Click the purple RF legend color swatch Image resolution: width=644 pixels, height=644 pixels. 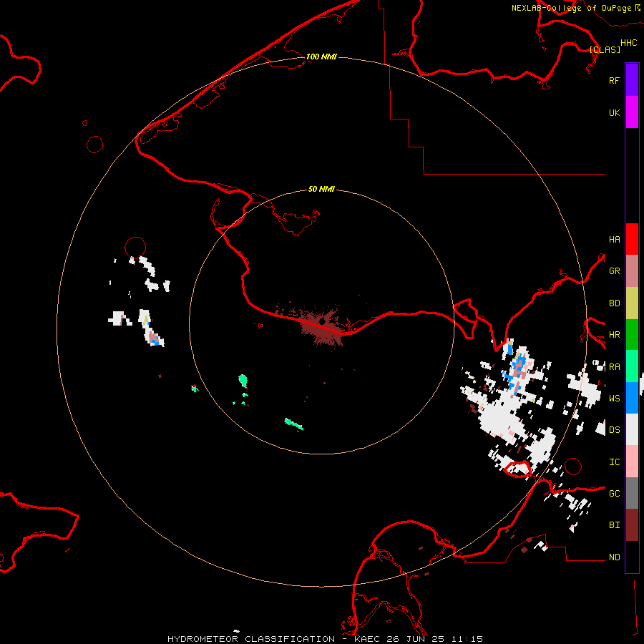click(632, 80)
